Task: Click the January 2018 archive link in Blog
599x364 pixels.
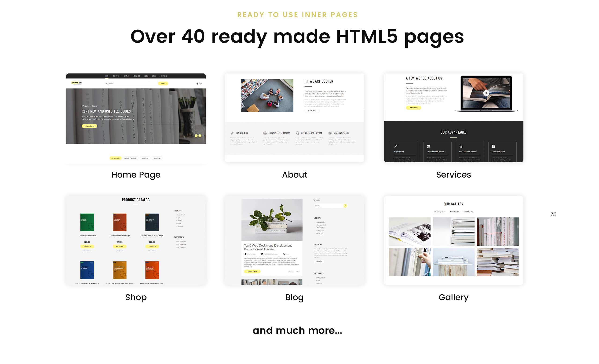Action: pyautogui.click(x=321, y=222)
